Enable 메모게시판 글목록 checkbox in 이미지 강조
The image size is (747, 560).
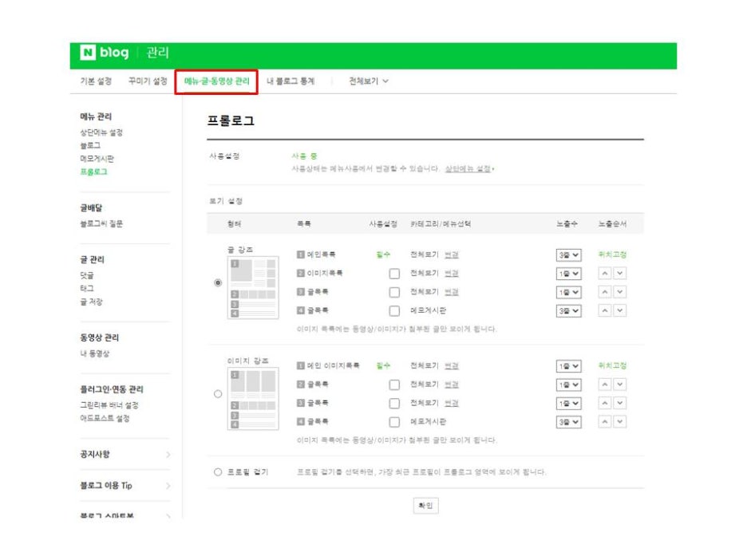pyautogui.click(x=394, y=421)
